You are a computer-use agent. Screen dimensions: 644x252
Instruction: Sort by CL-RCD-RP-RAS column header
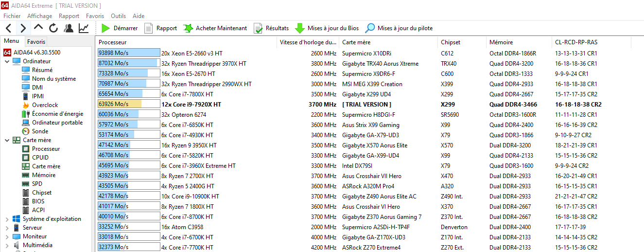[x=592, y=42]
